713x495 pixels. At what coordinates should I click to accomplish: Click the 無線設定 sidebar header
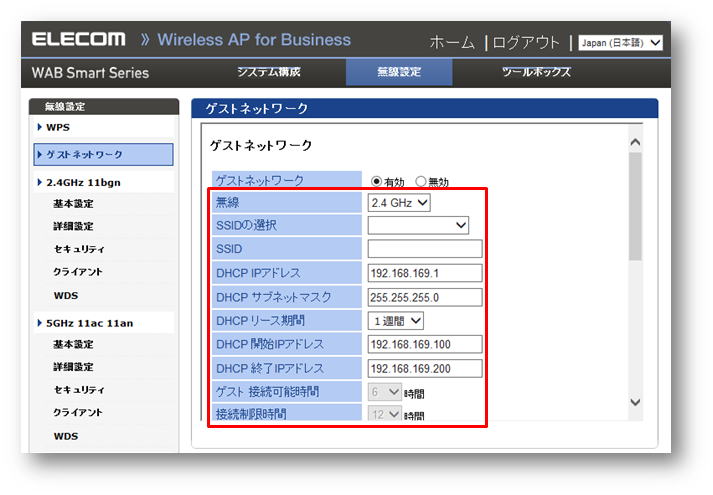[104, 107]
